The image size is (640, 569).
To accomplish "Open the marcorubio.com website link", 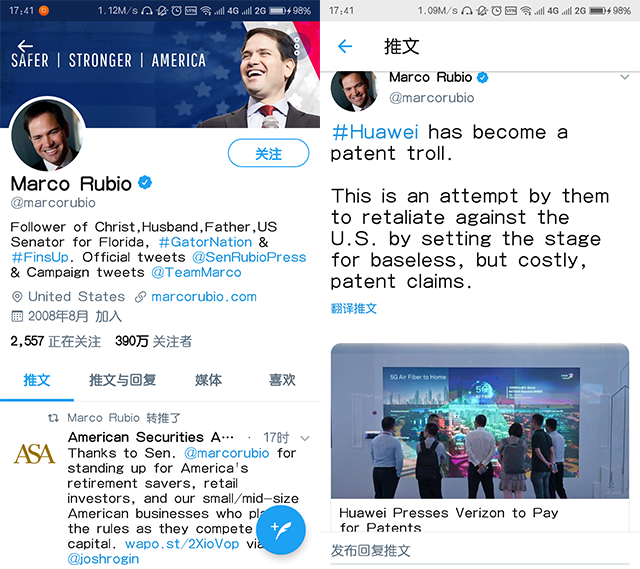I will coord(204,297).
